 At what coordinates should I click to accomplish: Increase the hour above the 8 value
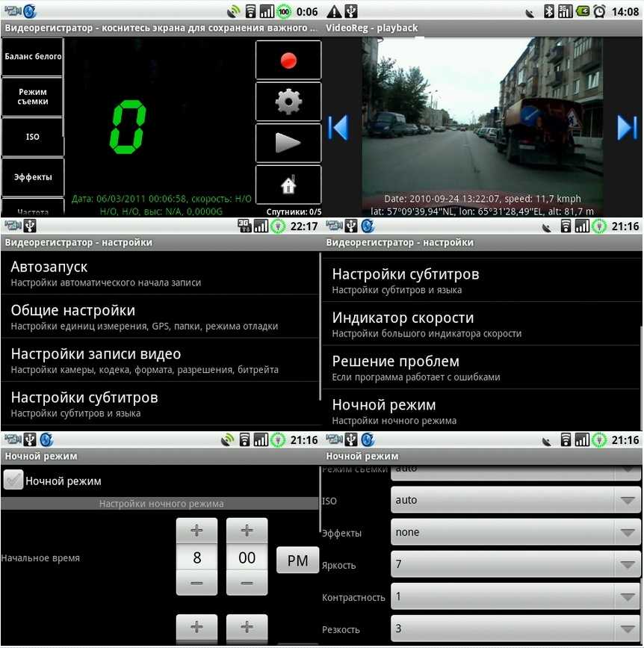(x=196, y=530)
